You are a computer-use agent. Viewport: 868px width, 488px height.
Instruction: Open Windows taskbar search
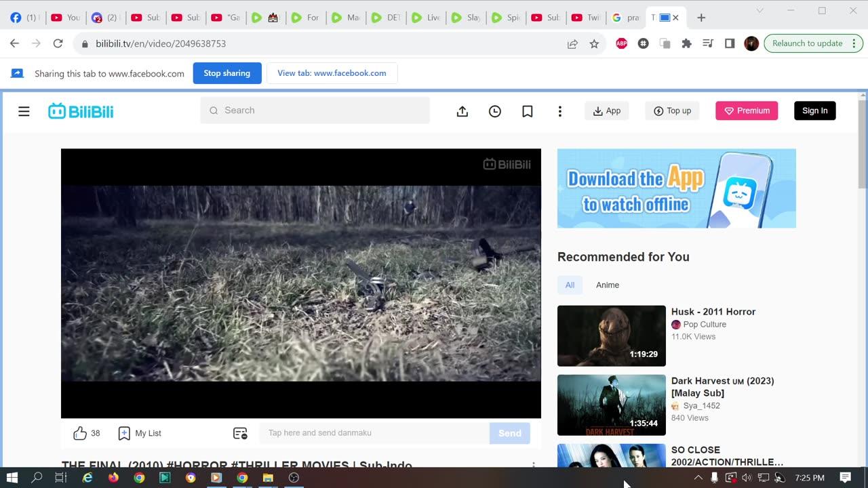point(37,478)
